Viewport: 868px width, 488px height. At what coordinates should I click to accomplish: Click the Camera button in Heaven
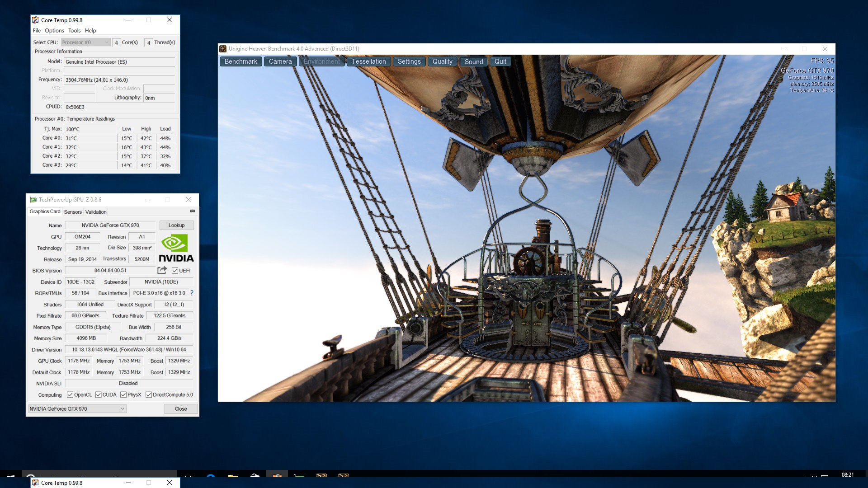(x=280, y=61)
